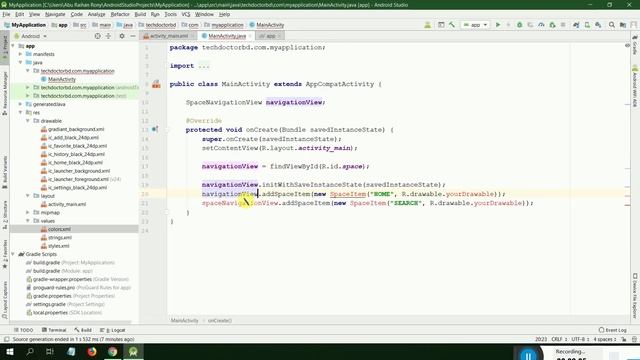Expand the mipmap folder
The height and width of the screenshot is (360, 640).
point(28,212)
